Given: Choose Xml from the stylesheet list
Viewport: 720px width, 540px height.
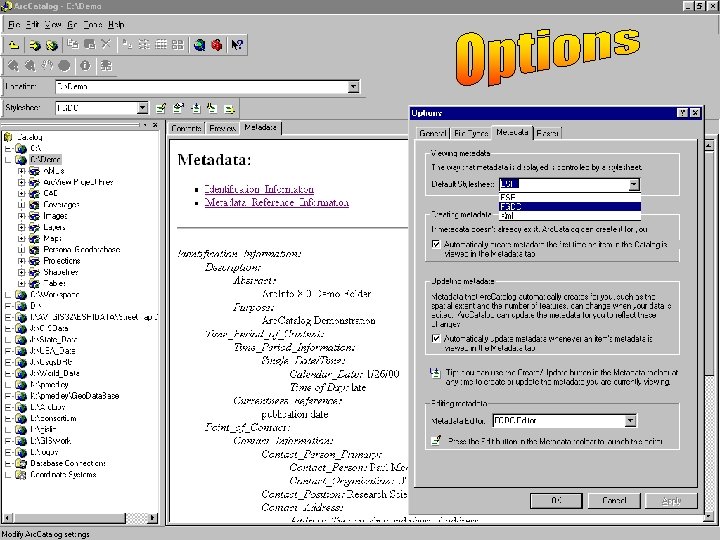Looking at the screenshot, I should point(569,215).
